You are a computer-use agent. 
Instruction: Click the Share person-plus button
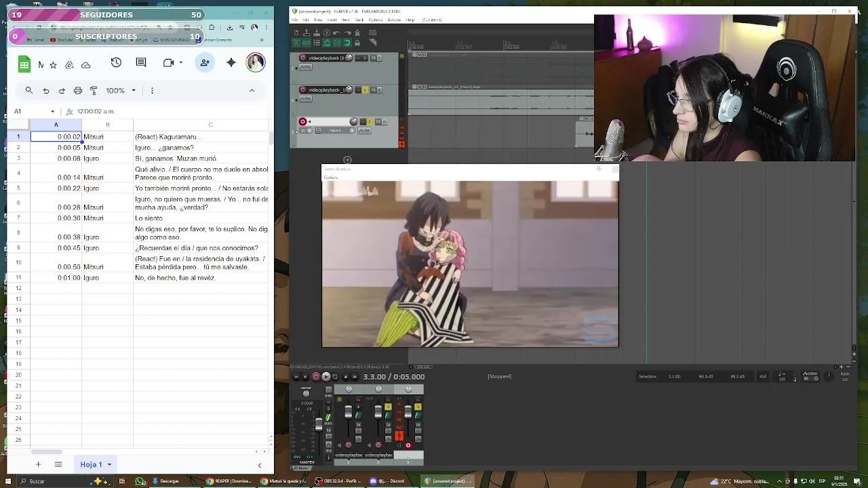pos(205,62)
